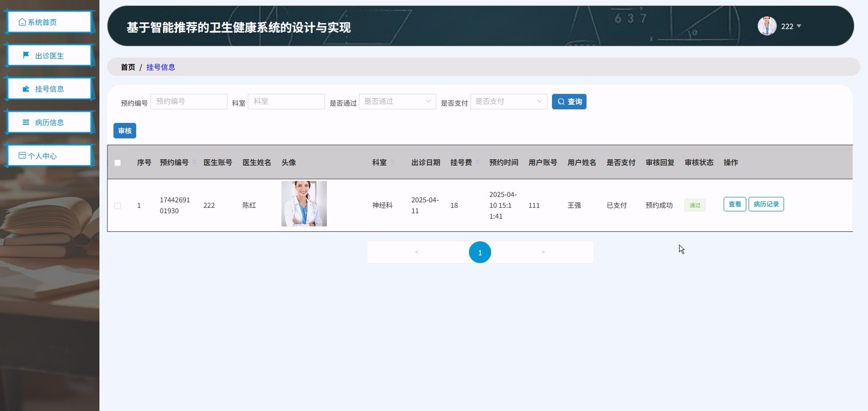The height and width of the screenshot is (411, 868).
Task: Click sort arrows on 预约编号 column
Action: (x=194, y=162)
